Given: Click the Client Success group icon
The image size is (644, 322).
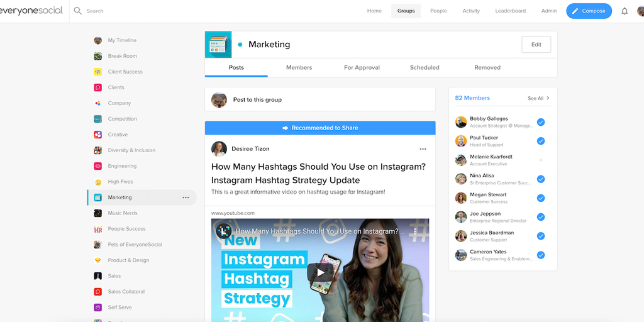Looking at the screenshot, I should tap(97, 72).
